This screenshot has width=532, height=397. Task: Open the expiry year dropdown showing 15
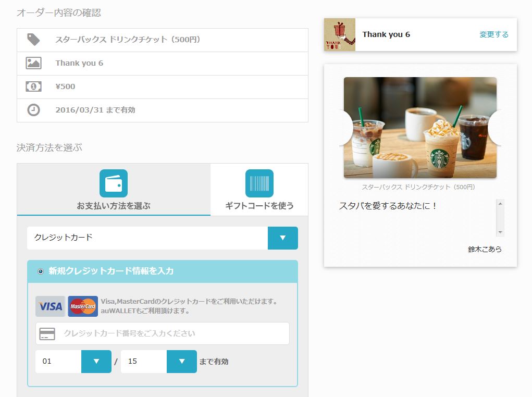159,362
